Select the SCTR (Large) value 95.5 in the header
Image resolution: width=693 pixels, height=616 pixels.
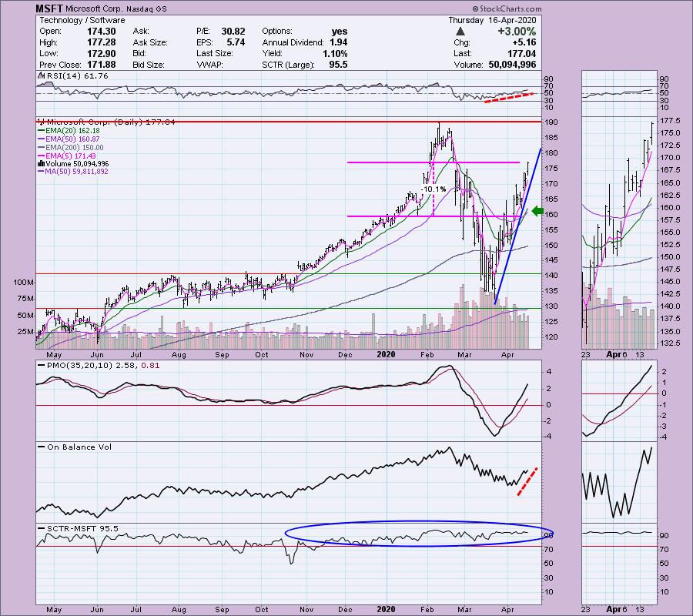tap(338, 65)
